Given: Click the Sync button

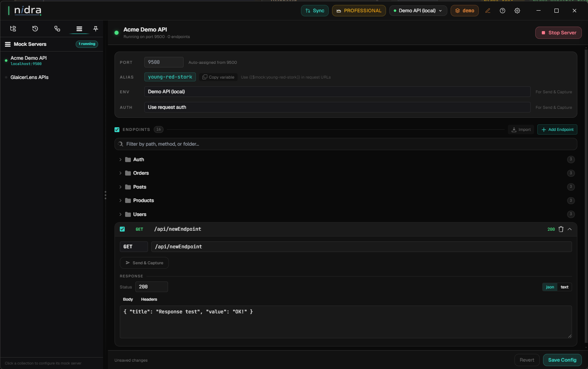Looking at the screenshot, I should [x=315, y=11].
